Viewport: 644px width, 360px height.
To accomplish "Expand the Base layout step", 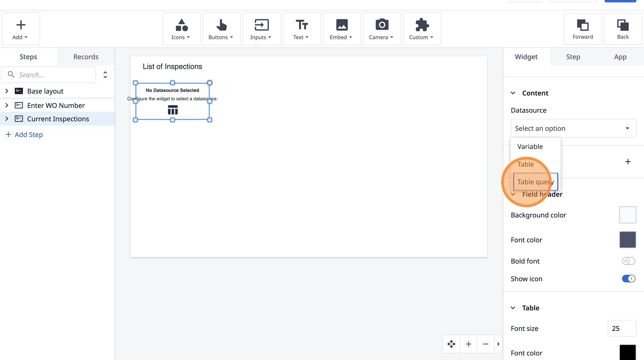I will 7,91.
